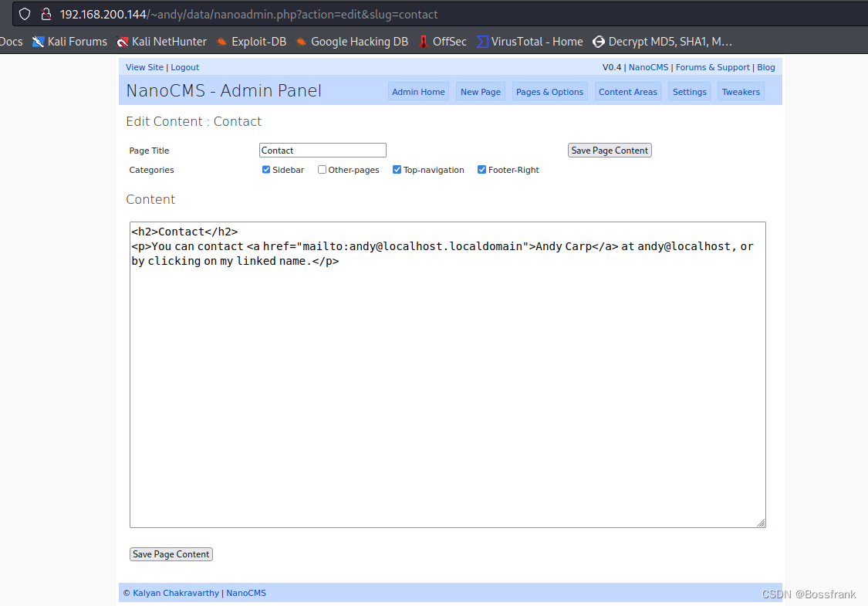Open Kalyan Chakravarthy footer link
The image size is (868, 606).
pyautogui.click(x=176, y=593)
